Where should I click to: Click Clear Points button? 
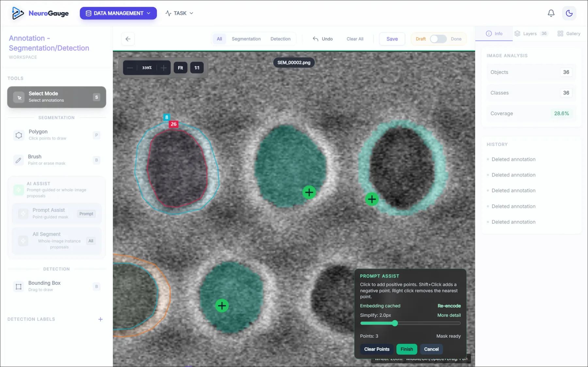pyautogui.click(x=377, y=349)
